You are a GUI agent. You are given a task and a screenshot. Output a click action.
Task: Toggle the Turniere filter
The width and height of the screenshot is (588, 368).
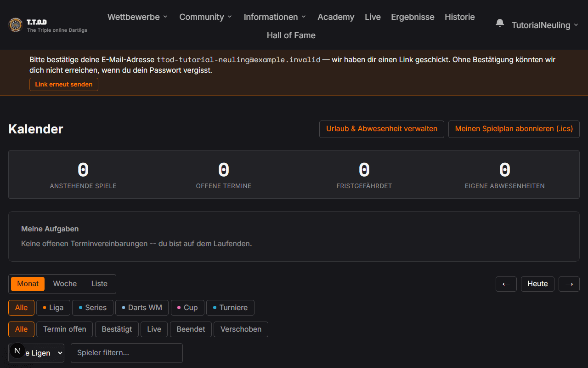[230, 308]
